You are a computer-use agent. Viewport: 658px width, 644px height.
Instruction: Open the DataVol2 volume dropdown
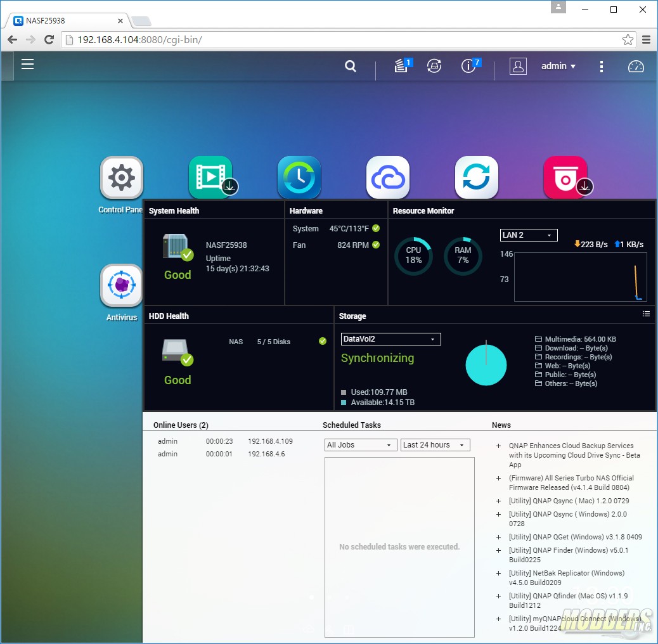390,339
